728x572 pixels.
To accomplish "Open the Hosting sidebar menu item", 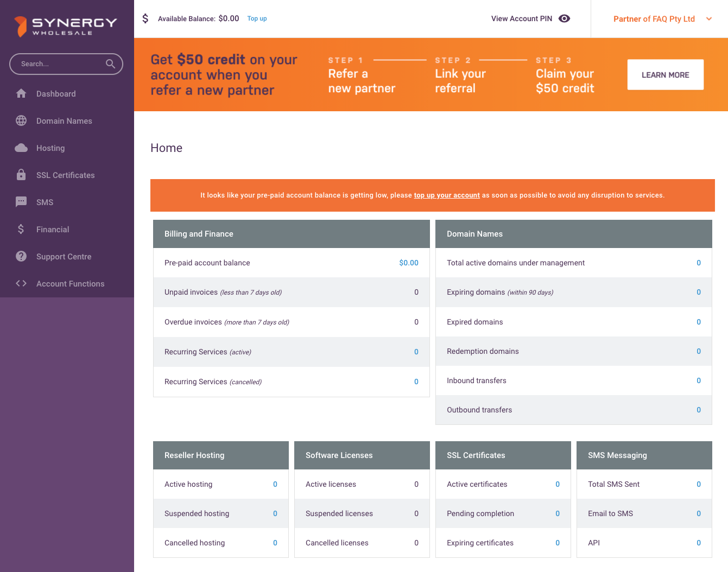I will [x=50, y=148].
